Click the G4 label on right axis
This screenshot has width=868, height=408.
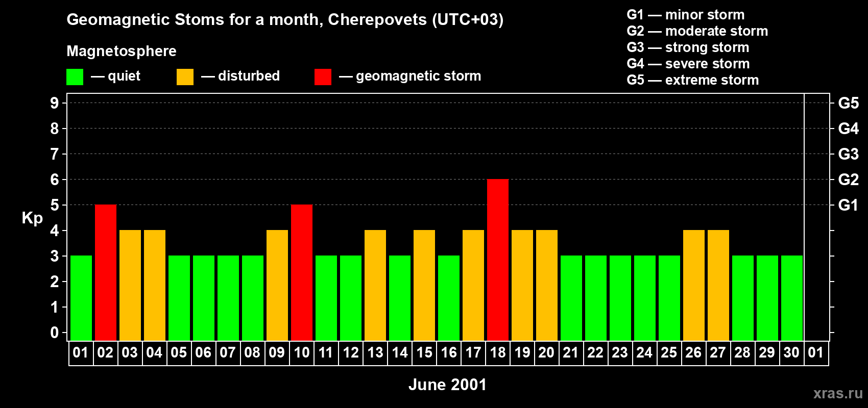click(849, 129)
